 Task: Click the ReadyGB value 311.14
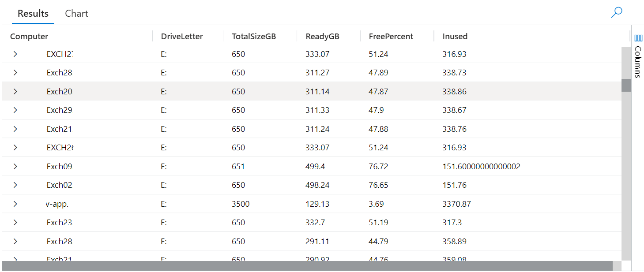click(x=317, y=92)
